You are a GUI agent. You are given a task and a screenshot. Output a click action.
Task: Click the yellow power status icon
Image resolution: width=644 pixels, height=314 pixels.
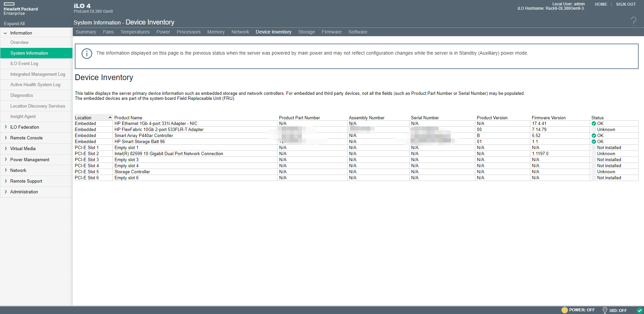click(565, 310)
